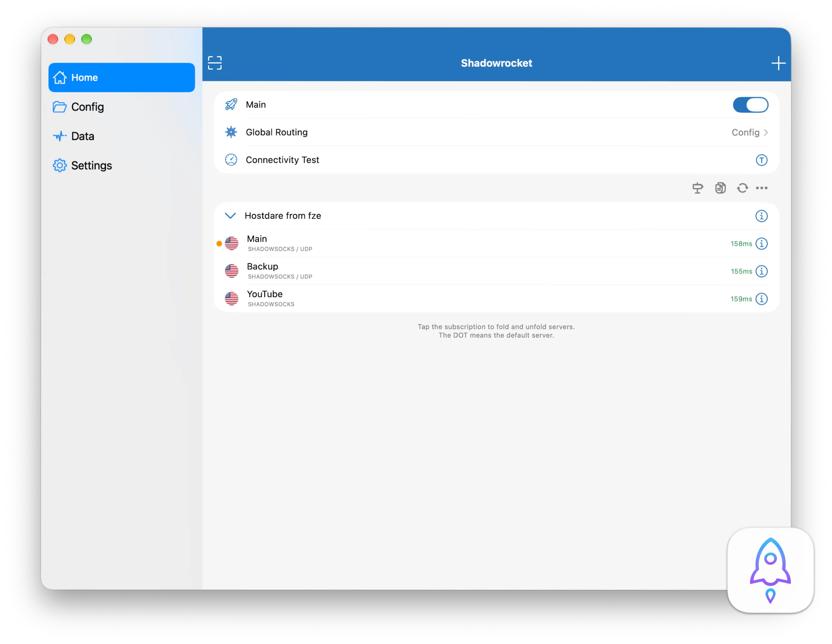Refresh the subscription with sync icon

pyautogui.click(x=742, y=188)
